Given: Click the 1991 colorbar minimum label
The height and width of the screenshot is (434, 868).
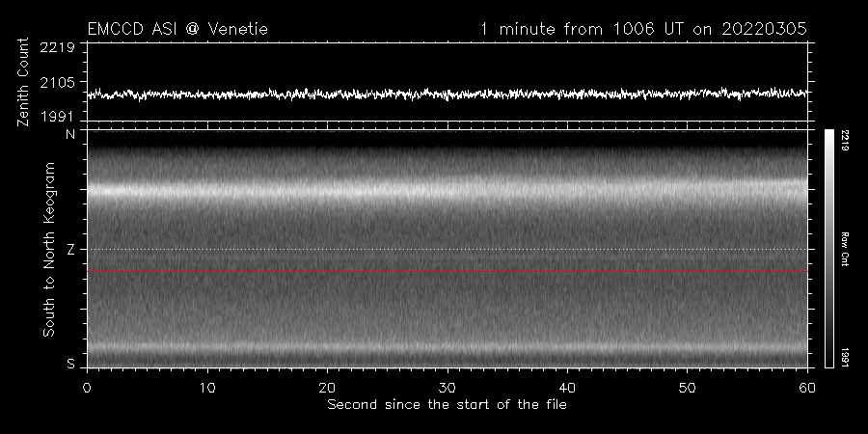Looking at the screenshot, I should [x=844, y=357].
